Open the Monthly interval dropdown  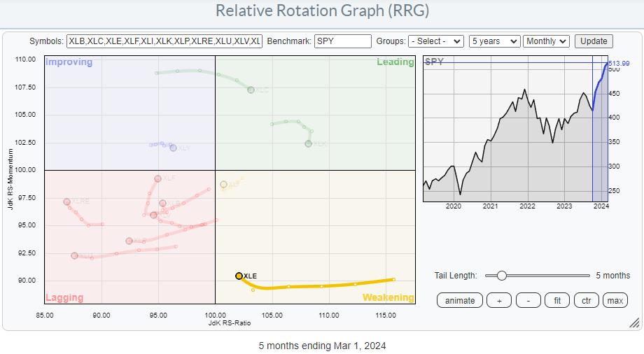[547, 41]
